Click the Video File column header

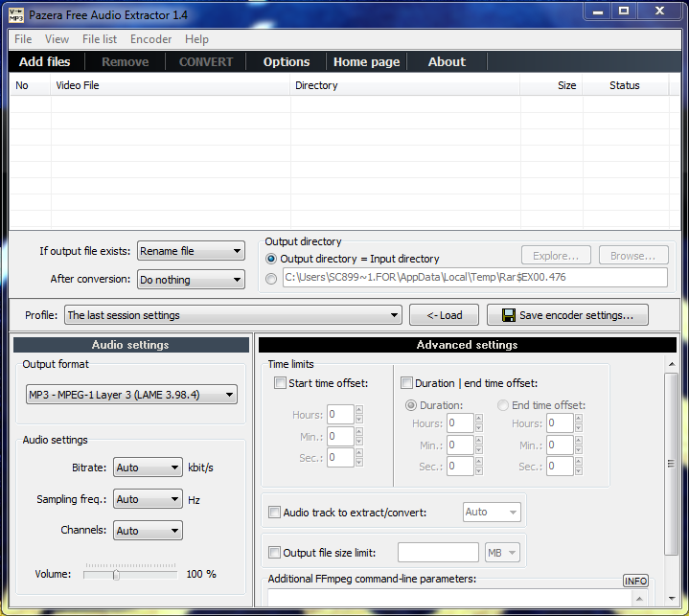[x=171, y=85]
